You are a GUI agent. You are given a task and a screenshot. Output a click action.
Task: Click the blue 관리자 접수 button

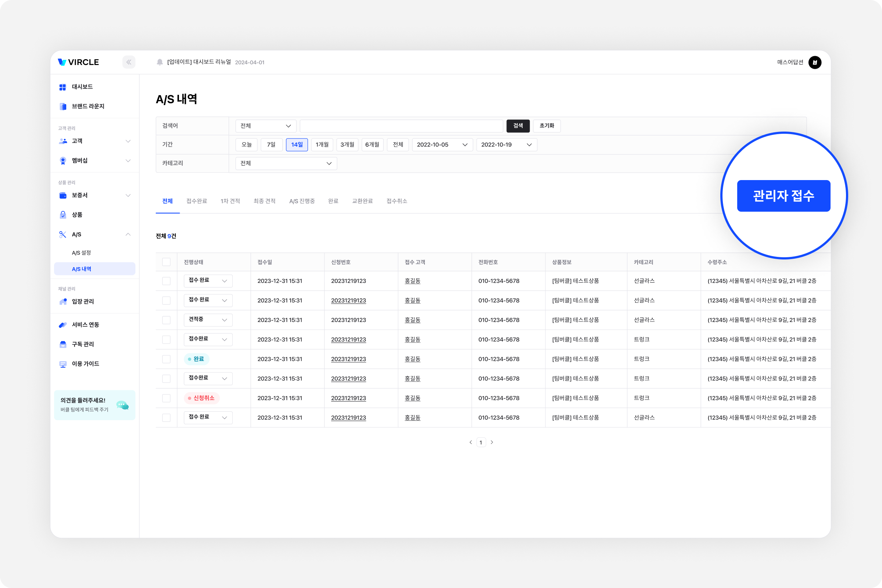783,196
